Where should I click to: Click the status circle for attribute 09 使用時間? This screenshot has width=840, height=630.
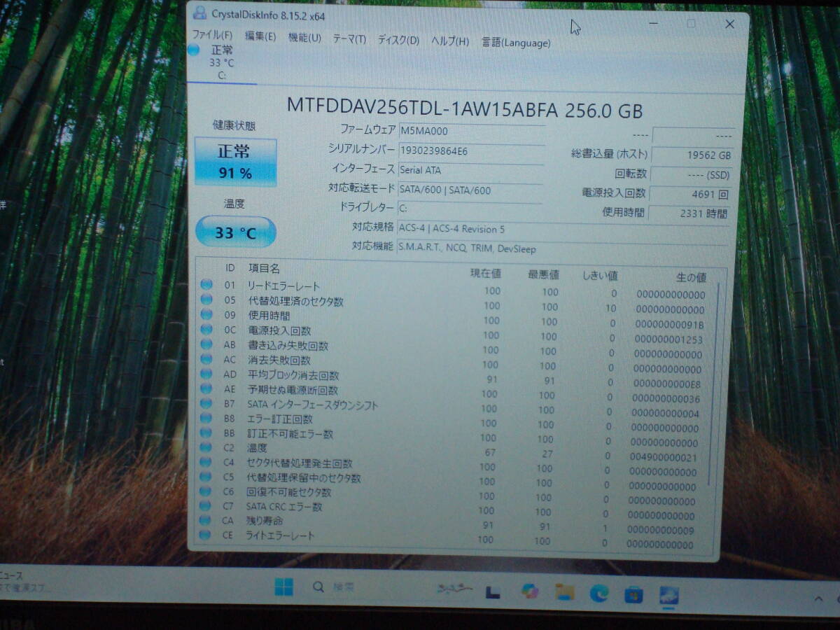pos(206,314)
